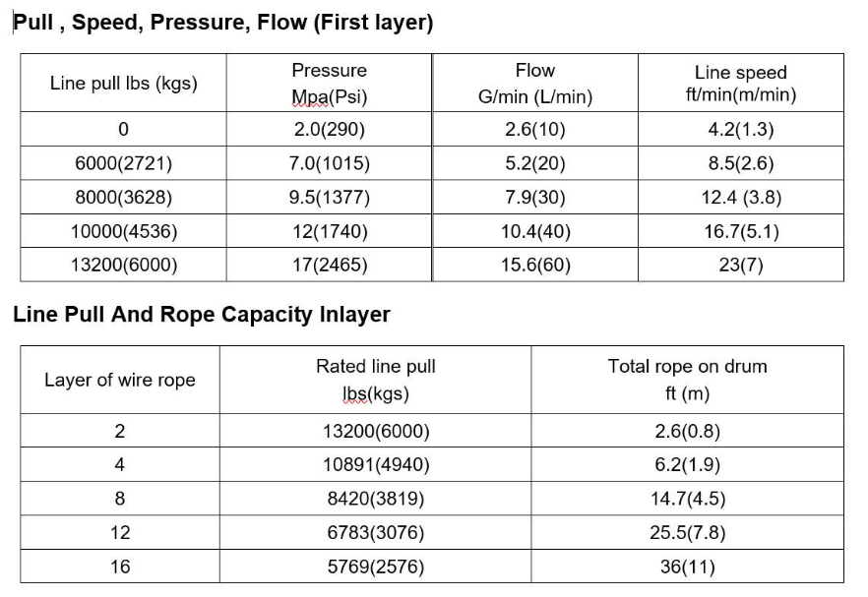This screenshot has width=868, height=597.
Task: Click the rated line pull cell 10891(4940)
Action: (375, 464)
